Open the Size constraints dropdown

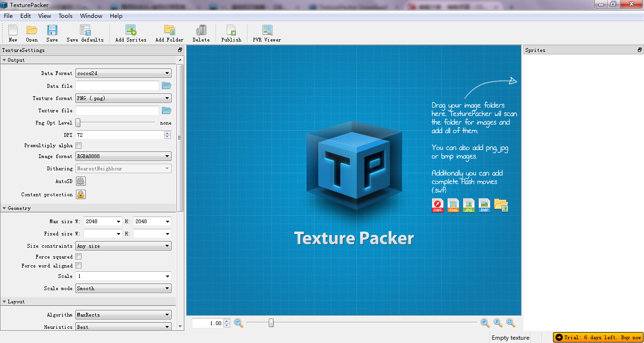click(124, 246)
